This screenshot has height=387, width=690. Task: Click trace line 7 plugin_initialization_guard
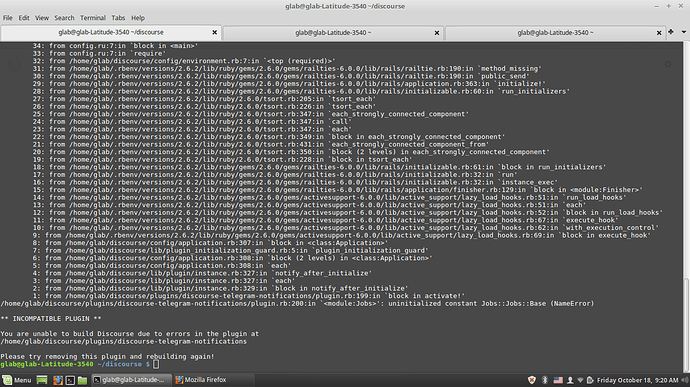[x=230, y=251]
